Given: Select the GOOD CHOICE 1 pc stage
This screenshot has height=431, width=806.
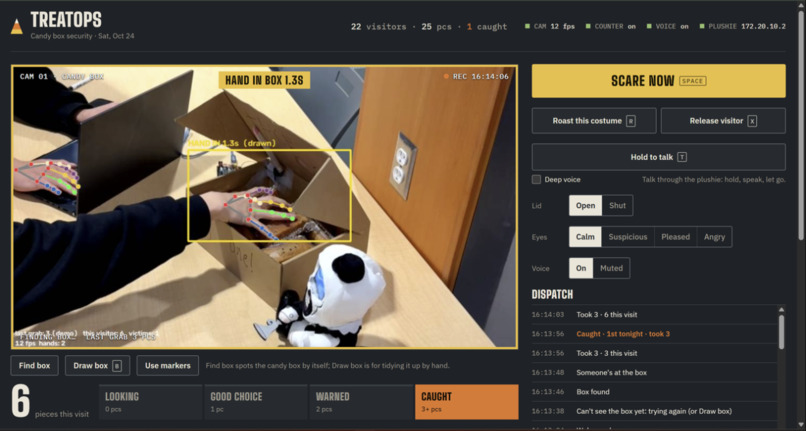Looking at the screenshot, I should (255, 402).
